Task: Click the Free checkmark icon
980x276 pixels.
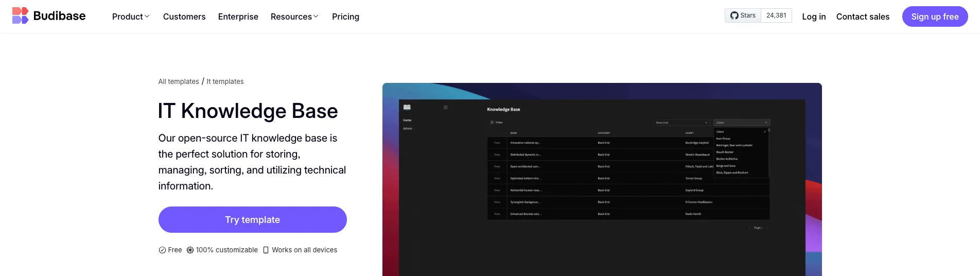Action: pos(162,250)
